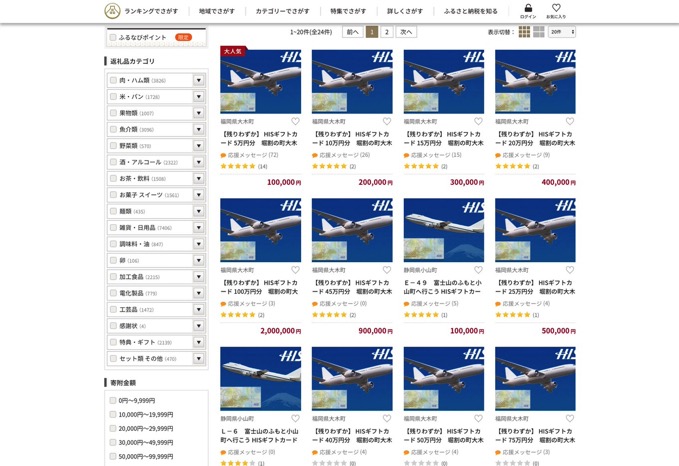
Task: Click the 静岡県小山町 label on E-49 card
Action: click(420, 270)
